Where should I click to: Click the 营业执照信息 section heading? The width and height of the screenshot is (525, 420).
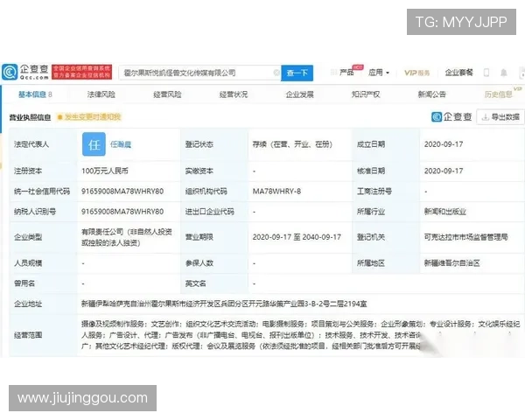coord(30,117)
